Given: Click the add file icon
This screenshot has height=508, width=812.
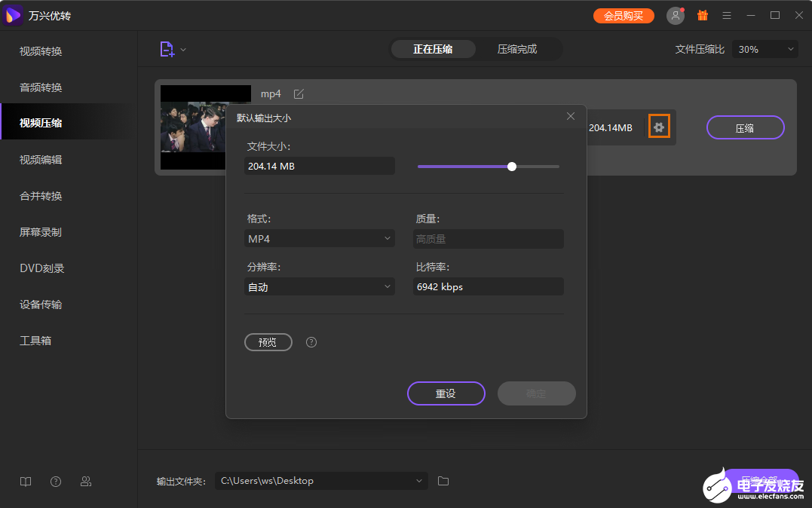Looking at the screenshot, I should point(167,49).
